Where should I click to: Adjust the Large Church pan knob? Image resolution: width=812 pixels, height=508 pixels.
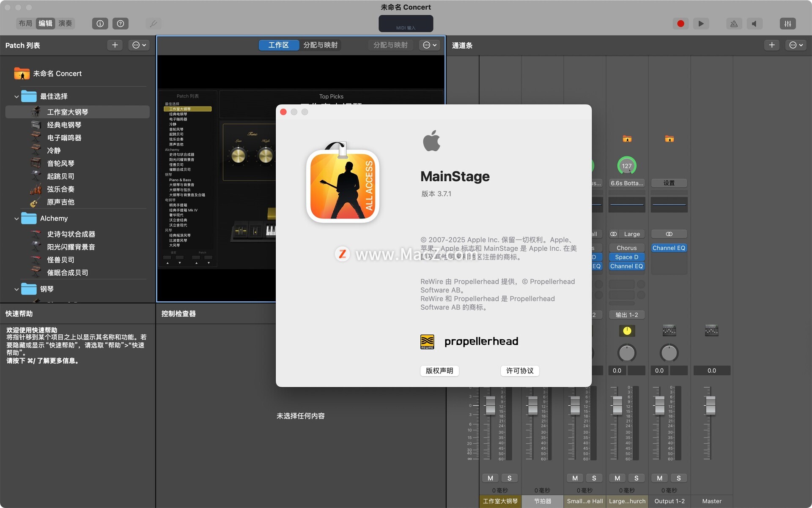click(x=627, y=353)
